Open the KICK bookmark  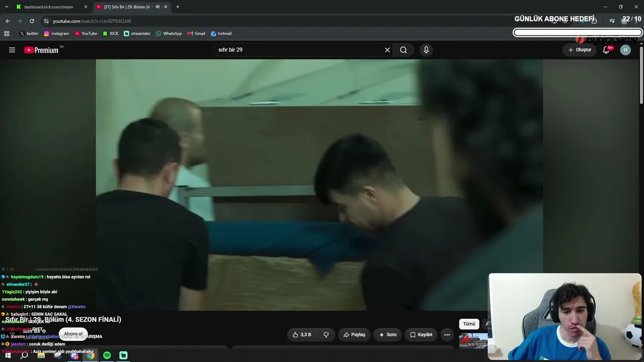click(111, 34)
